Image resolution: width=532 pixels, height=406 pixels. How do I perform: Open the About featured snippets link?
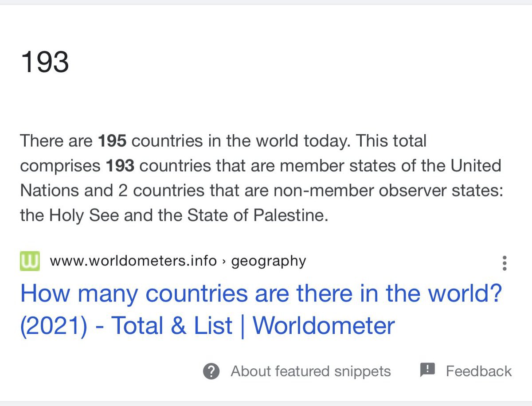[x=311, y=371]
